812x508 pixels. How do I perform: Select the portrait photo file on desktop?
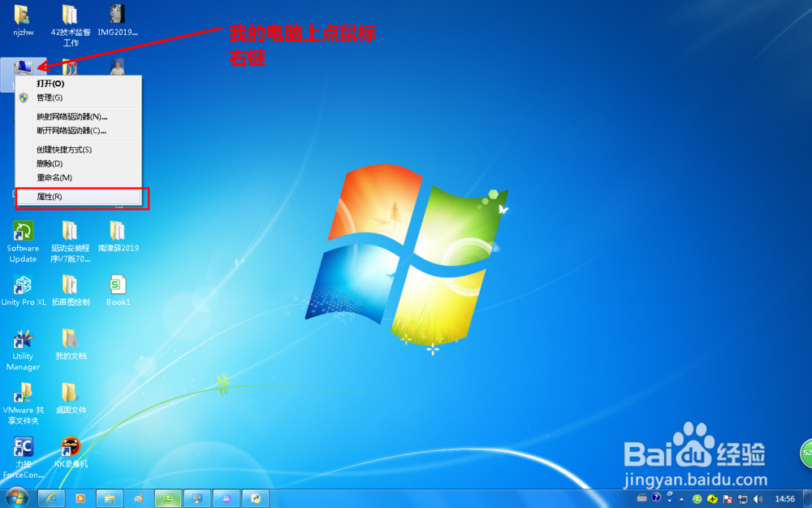point(118,67)
